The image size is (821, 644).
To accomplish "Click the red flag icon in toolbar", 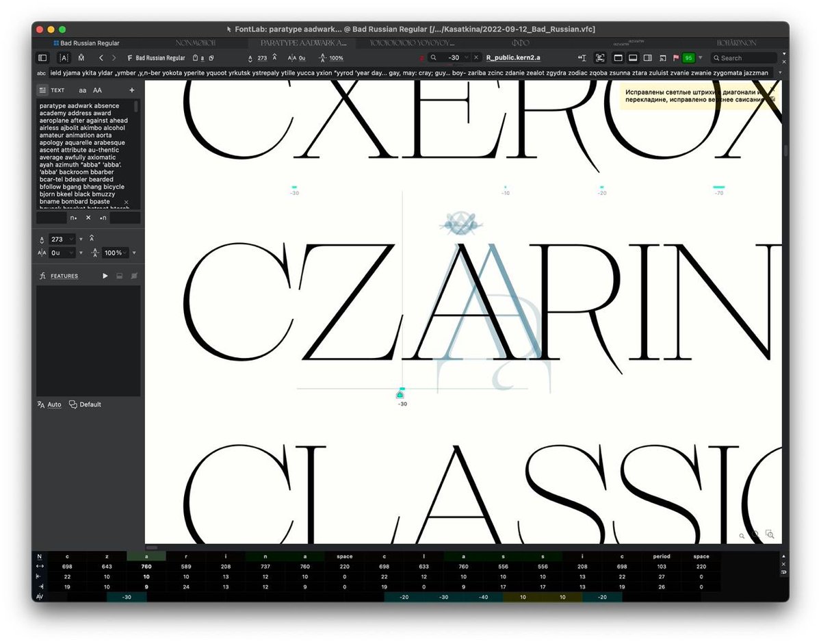I will 675,58.
